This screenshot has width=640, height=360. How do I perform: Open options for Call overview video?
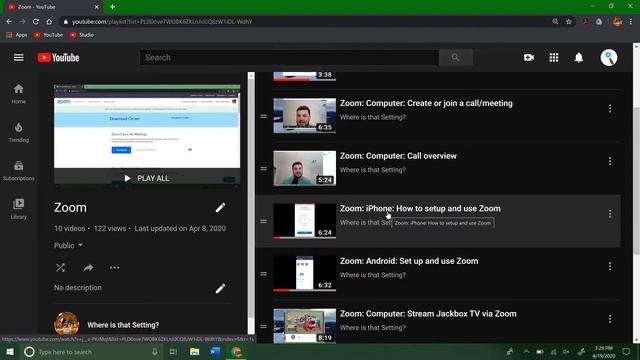pos(610,161)
